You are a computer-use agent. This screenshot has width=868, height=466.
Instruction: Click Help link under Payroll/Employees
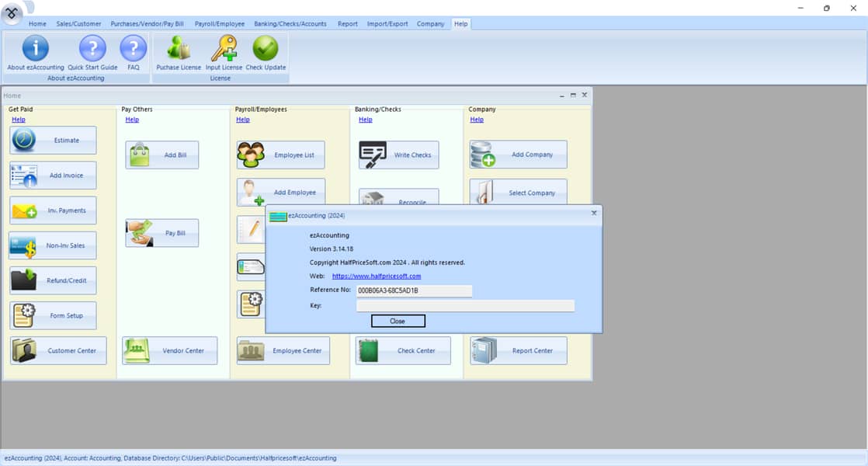(243, 120)
